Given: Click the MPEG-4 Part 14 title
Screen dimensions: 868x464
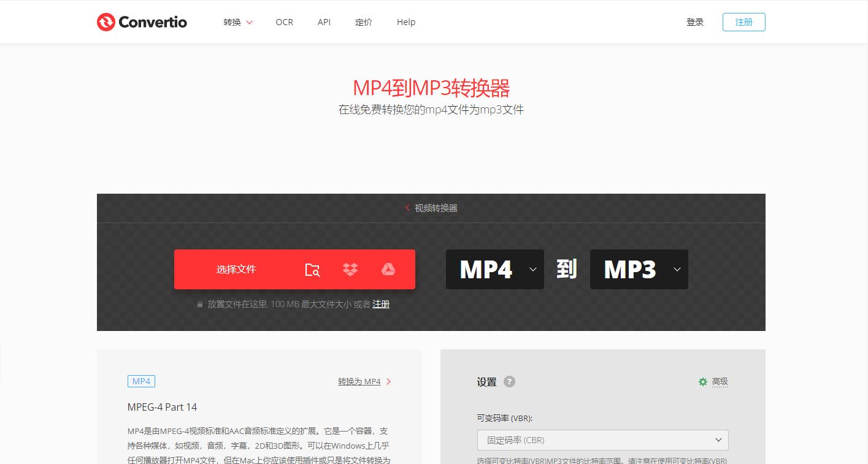Looking at the screenshot, I should (162, 407).
